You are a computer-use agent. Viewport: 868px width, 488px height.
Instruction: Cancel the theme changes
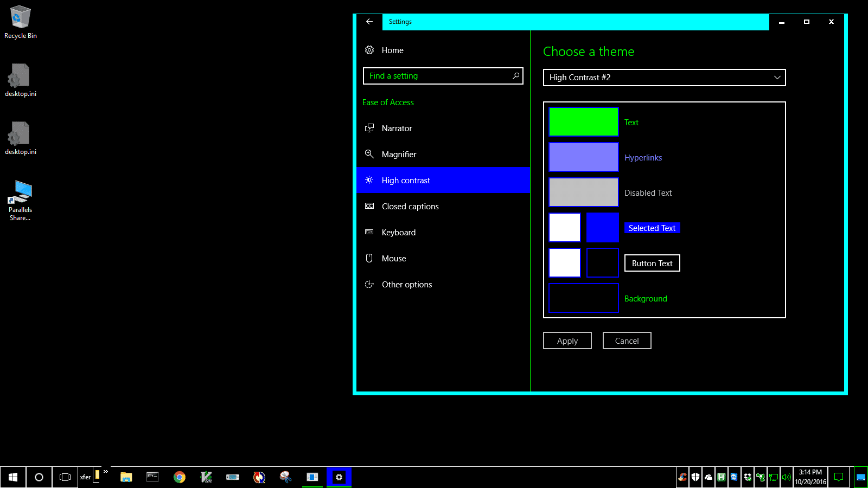627,341
